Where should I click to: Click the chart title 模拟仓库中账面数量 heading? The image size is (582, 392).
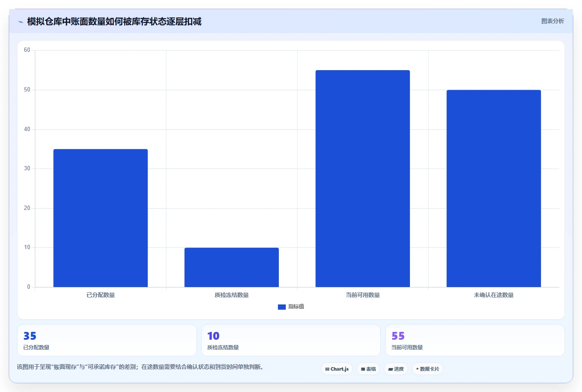(x=114, y=22)
